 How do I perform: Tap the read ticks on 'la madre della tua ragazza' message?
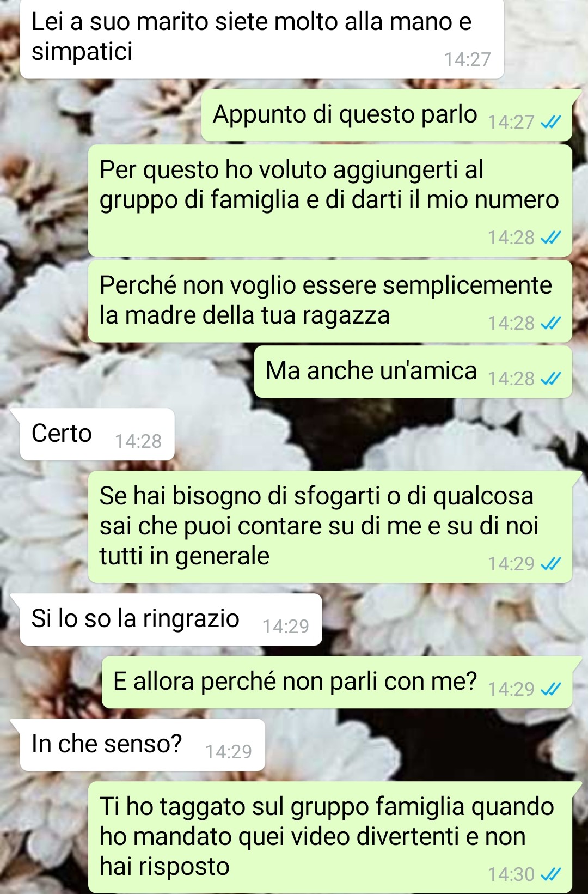(x=550, y=323)
